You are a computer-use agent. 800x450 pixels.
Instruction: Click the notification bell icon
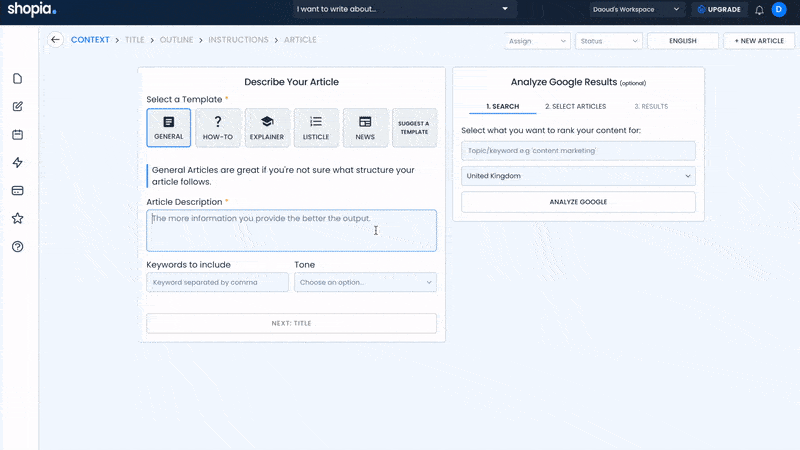pyautogui.click(x=759, y=10)
